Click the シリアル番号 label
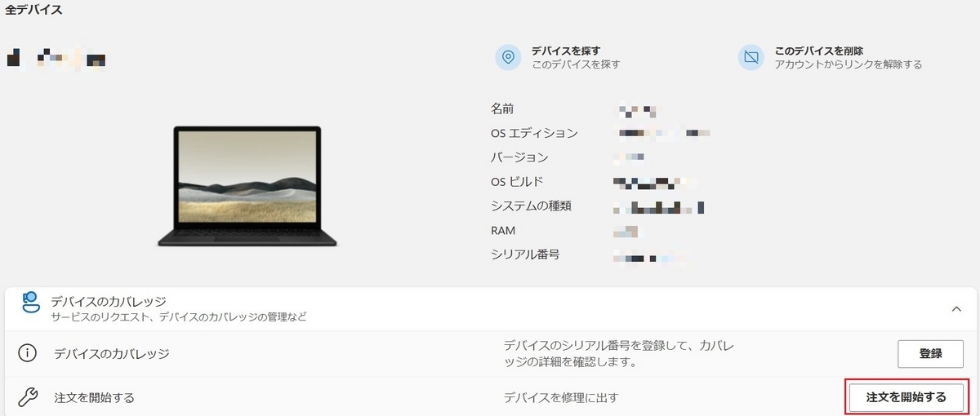Screen dimensions: 980x416 tap(525, 254)
